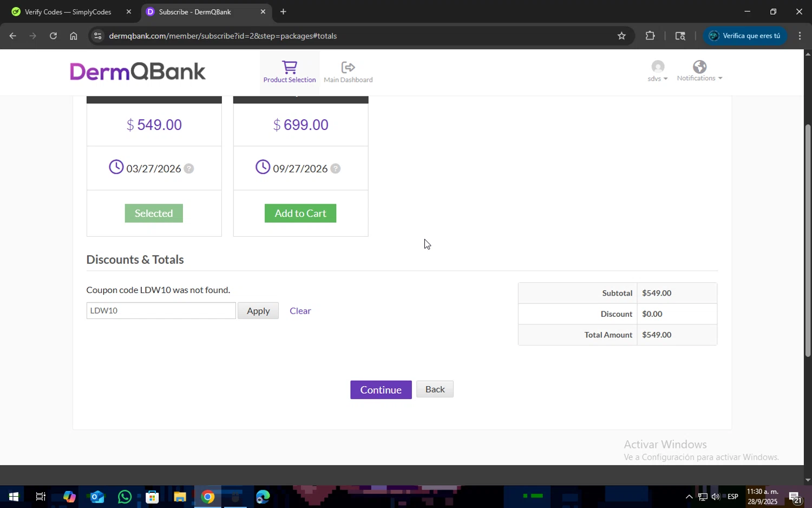Expand the Notifications dropdown
Viewport: 812px width, 508px height.
pos(699,71)
